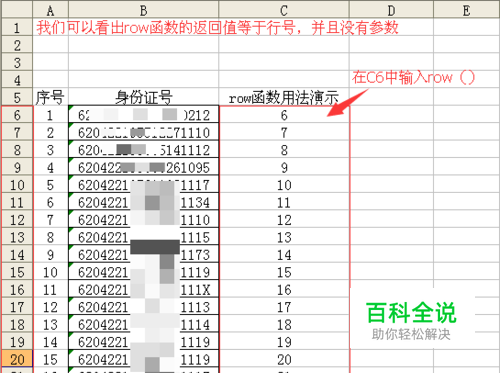Click cell in column C showing 13

(x=284, y=237)
